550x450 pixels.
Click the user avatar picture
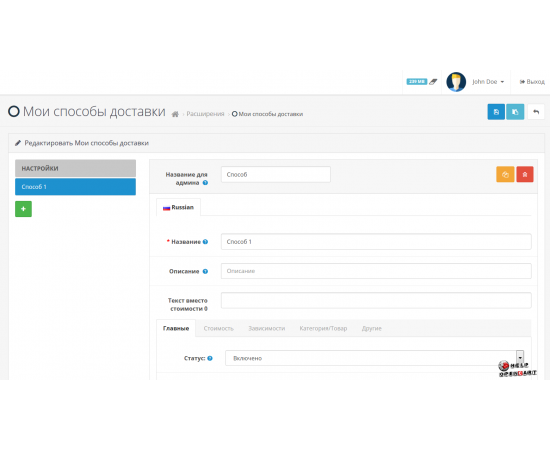tap(456, 82)
